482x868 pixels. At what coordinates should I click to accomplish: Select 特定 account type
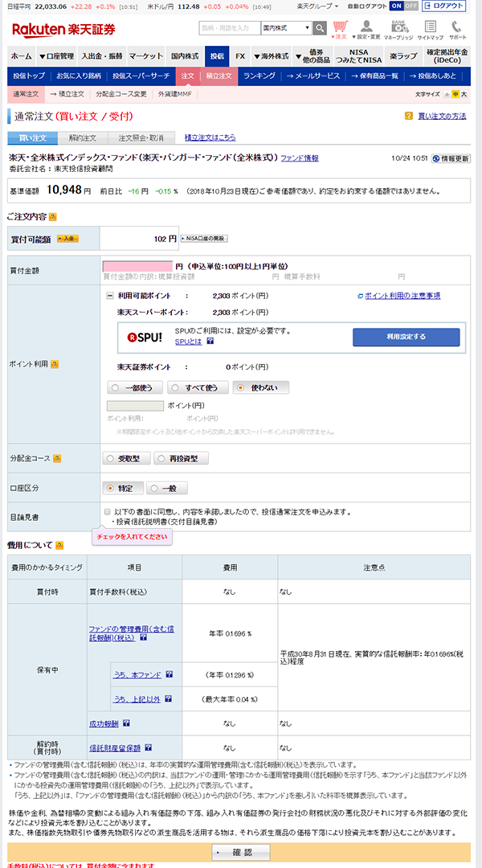coord(124,489)
